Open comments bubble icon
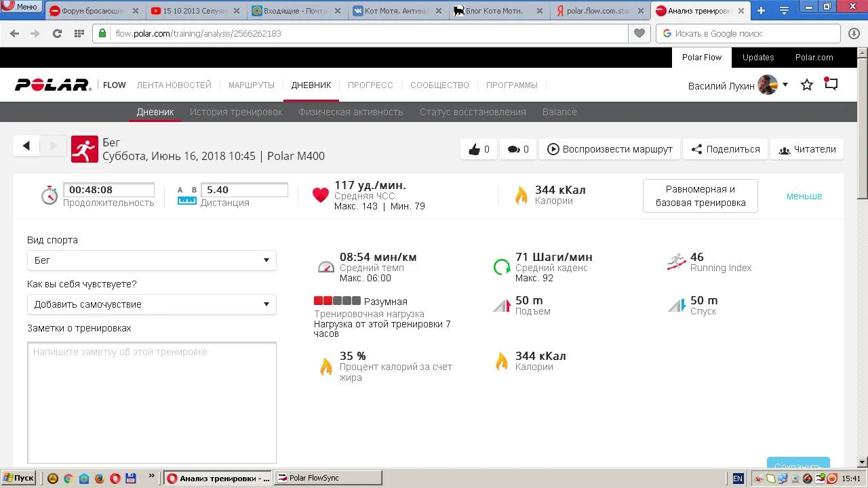868x488 pixels. 517,149
